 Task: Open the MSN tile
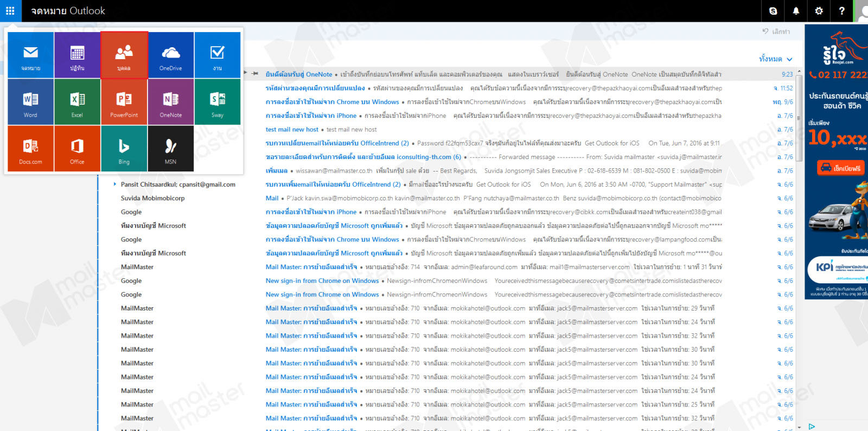pos(171,148)
